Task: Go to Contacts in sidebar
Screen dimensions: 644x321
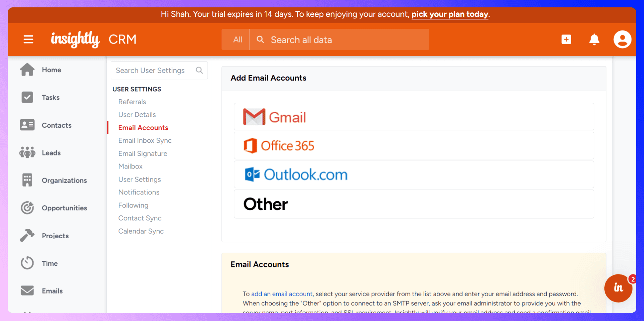Action: click(57, 125)
